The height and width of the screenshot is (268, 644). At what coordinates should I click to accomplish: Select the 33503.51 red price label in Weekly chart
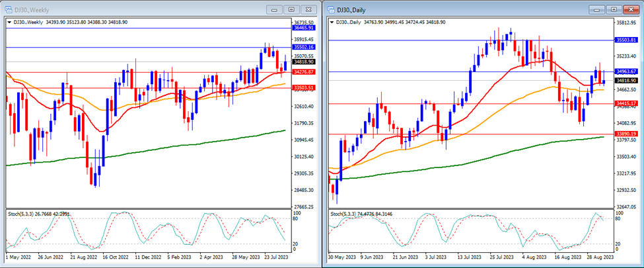304,88
